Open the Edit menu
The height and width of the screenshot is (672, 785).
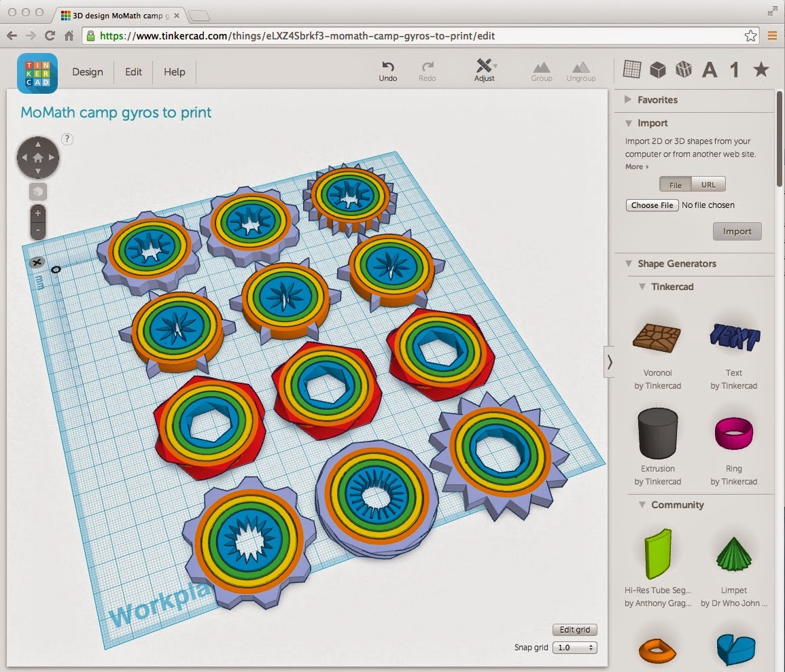[x=133, y=72]
